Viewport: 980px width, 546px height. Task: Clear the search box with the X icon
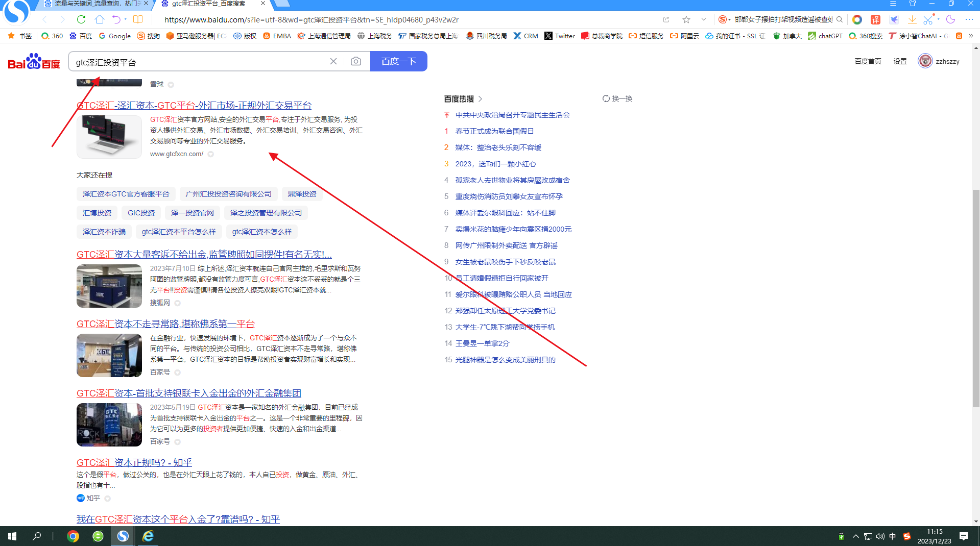333,61
